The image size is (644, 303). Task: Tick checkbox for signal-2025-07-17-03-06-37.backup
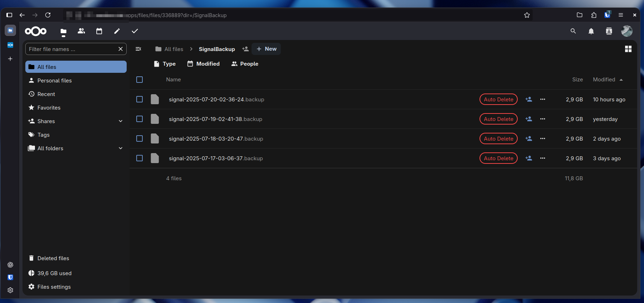(140, 158)
